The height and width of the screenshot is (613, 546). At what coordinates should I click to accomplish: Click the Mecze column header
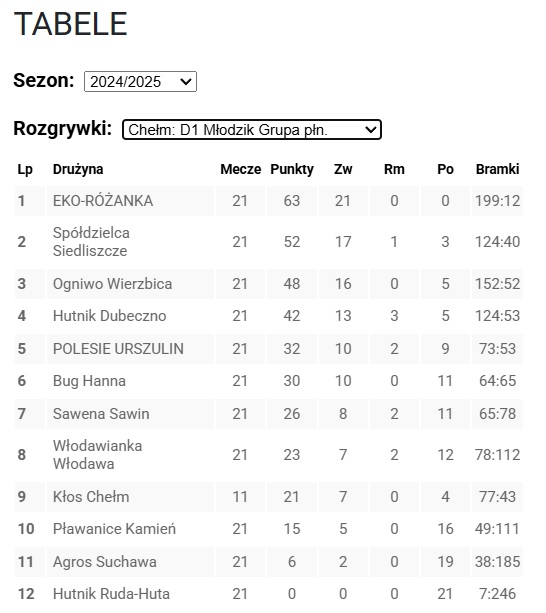240,169
